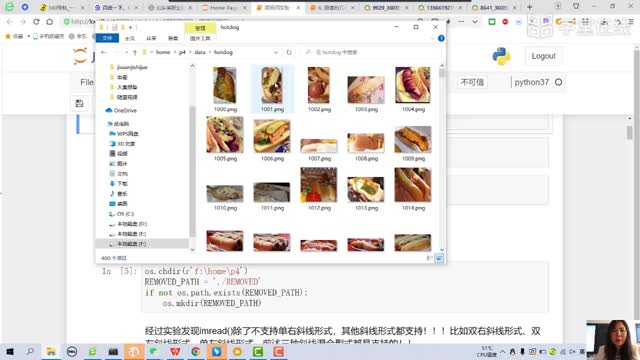Navigate to home in the breadcrumb
This screenshot has height=360, width=640.
(x=163, y=52)
